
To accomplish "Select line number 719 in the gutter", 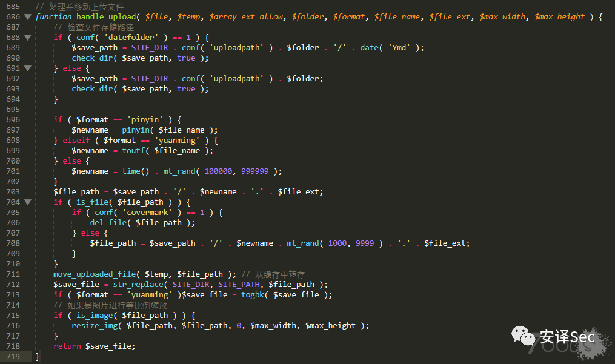I will point(13,357).
